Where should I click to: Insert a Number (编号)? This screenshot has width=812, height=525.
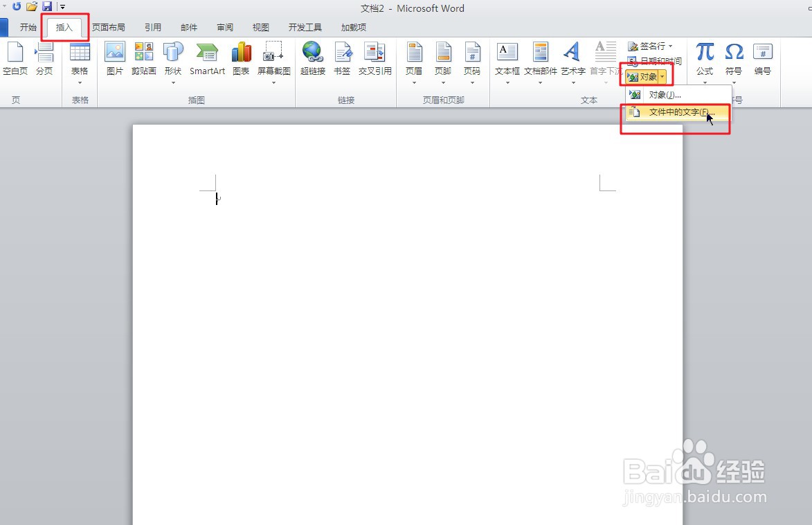(762, 59)
